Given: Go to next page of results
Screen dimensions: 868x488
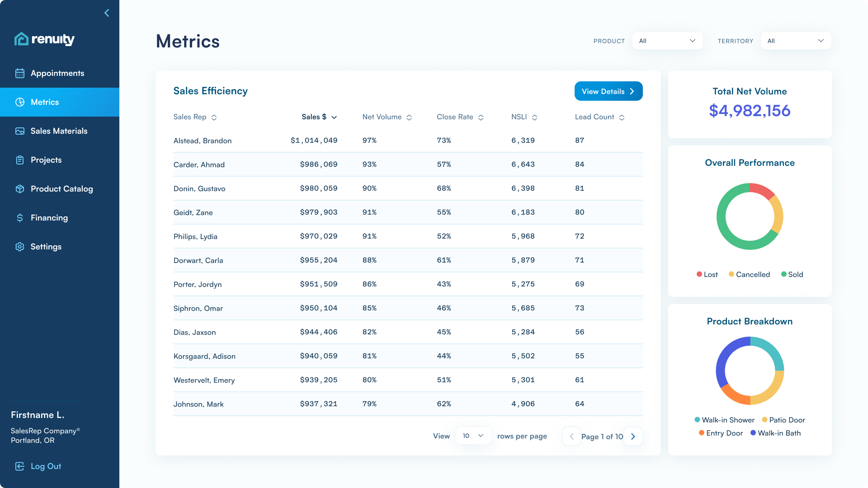Looking at the screenshot, I should 633,436.
